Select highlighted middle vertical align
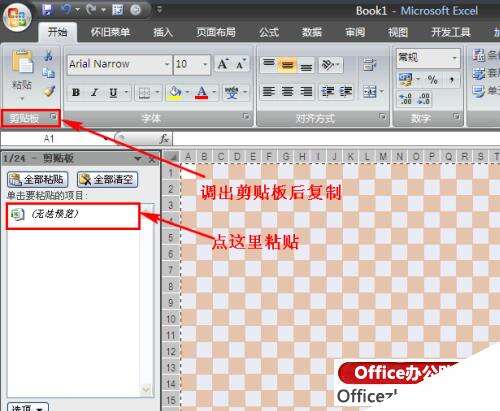 [x=287, y=64]
